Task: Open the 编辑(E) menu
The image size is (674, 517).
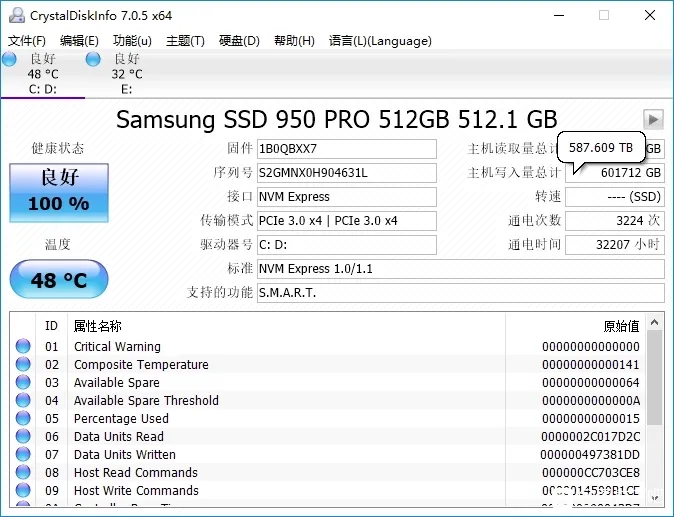Action: click(79, 41)
